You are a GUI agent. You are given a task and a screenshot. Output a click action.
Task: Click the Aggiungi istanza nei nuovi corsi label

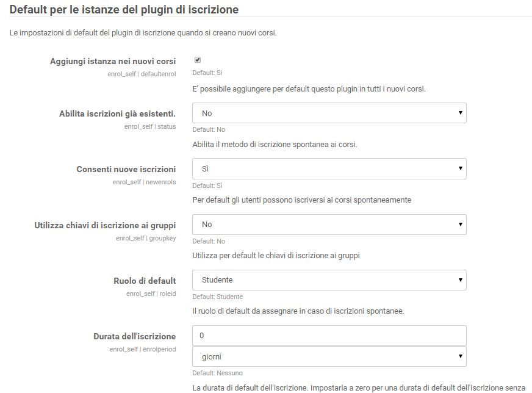click(113, 62)
